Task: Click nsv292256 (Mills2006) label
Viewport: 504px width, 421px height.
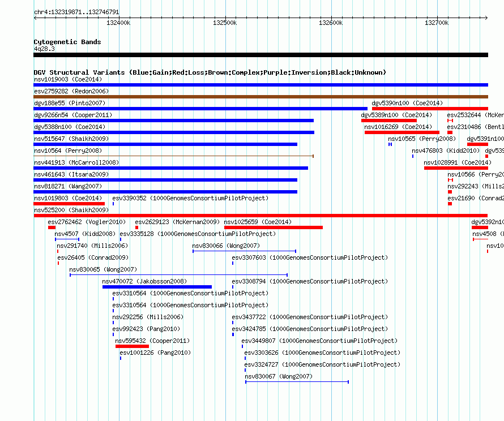Action: coord(148,317)
